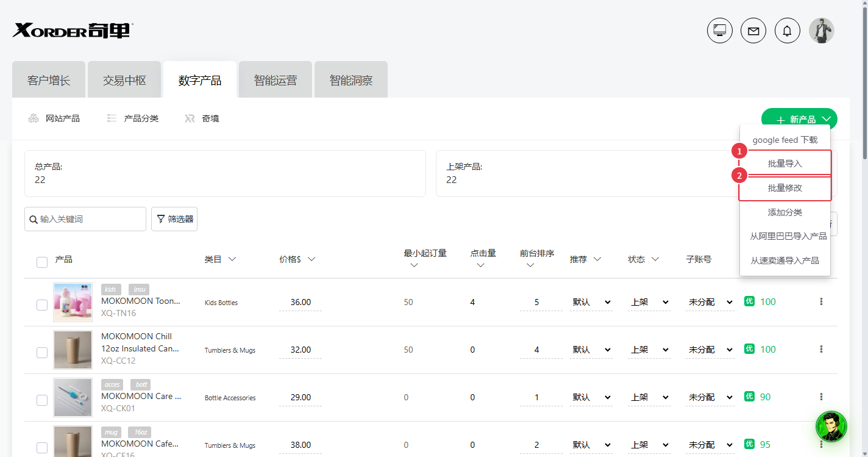Open MOKOMOON Chill 12oz Insulated product link
The height and width of the screenshot is (457, 868).
pyautogui.click(x=140, y=342)
